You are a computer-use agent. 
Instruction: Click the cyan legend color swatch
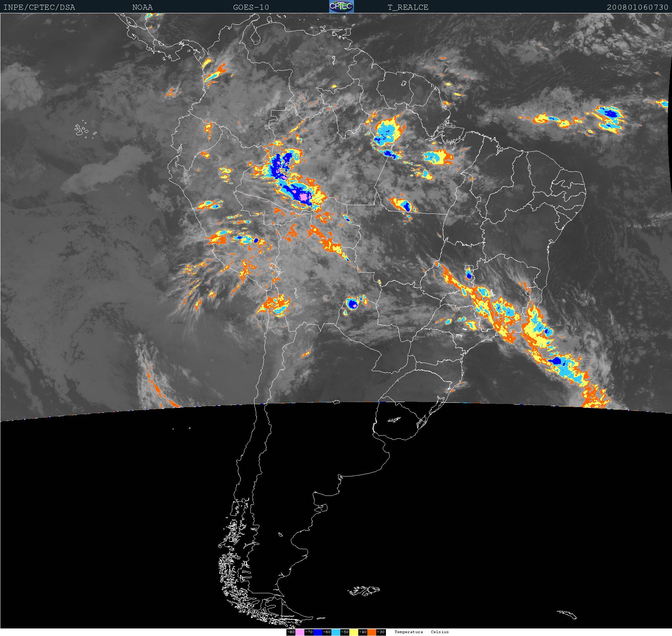(336, 632)
